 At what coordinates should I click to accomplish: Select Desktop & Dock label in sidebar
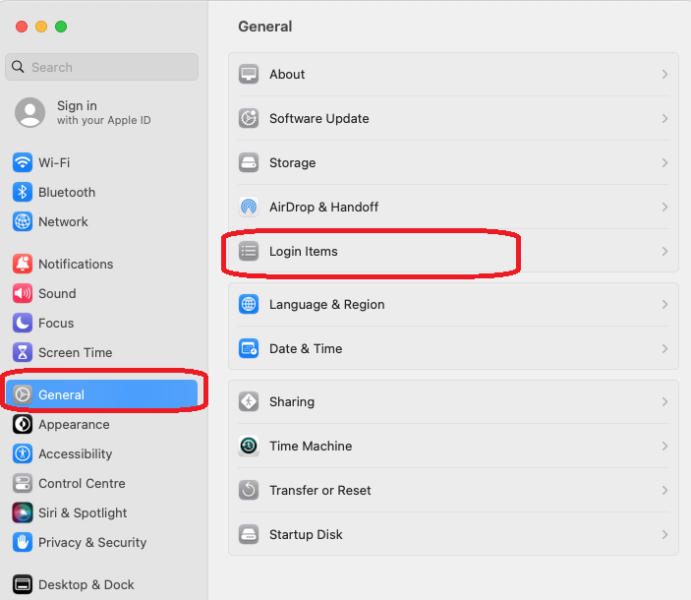point(86,585)
